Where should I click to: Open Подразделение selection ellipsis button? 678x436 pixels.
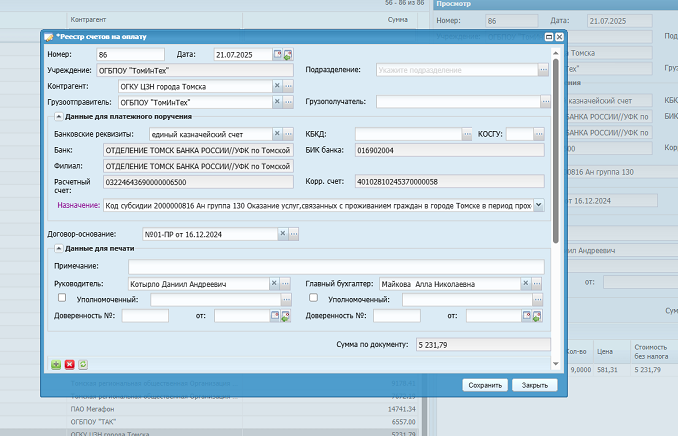point(543,70)
